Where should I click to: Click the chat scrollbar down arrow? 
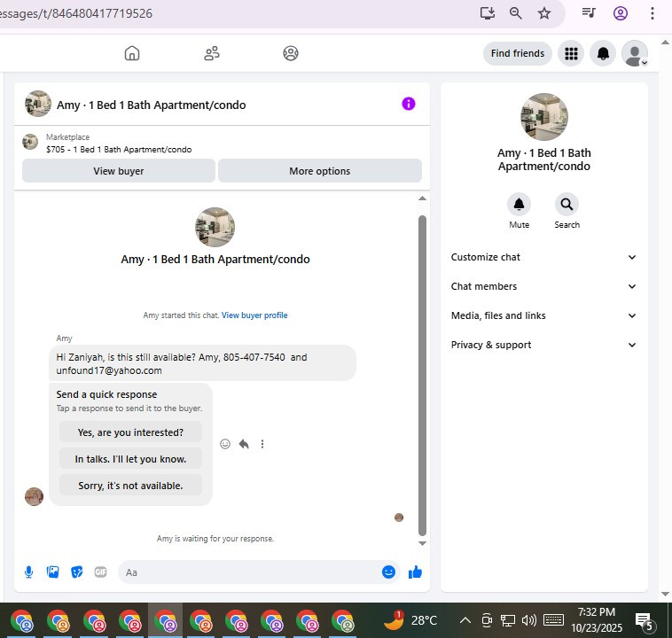[422, 543]
